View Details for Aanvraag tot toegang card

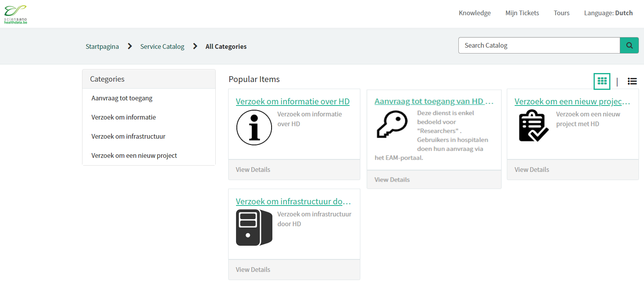pos(392,180)
